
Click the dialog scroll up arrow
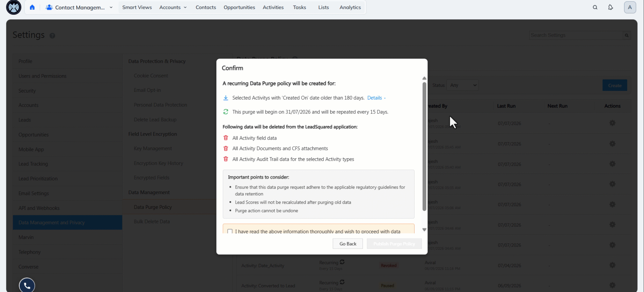[x=424, y=78]
